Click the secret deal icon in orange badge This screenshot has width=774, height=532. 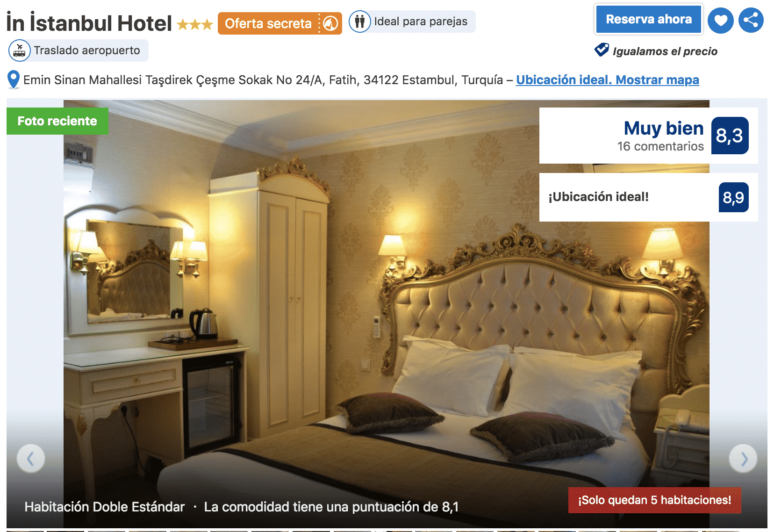click(331, 23)
